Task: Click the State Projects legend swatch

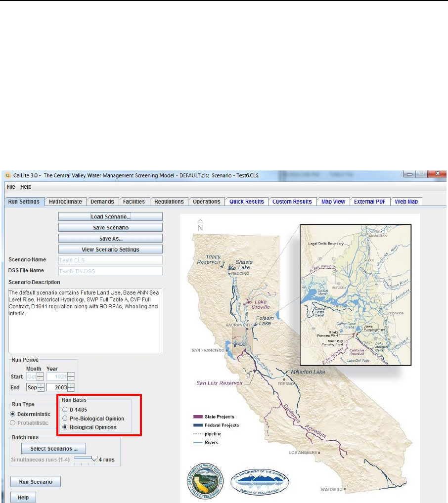Action: point(198,417)
